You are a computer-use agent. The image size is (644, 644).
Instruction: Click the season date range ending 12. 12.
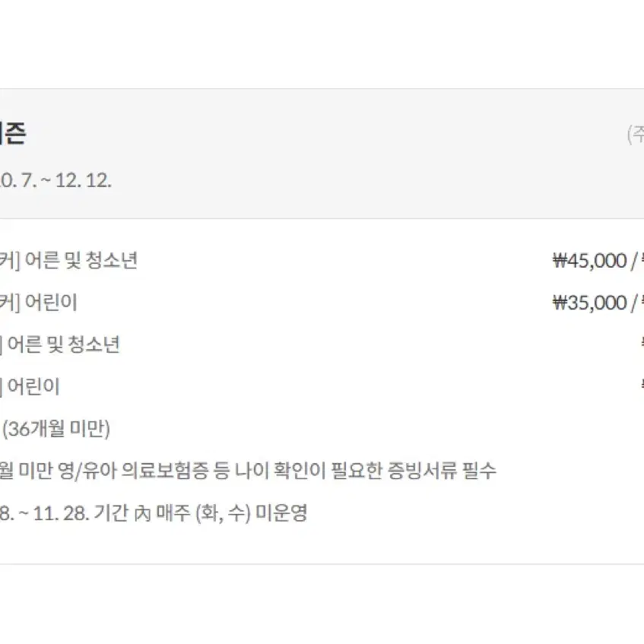56,181
